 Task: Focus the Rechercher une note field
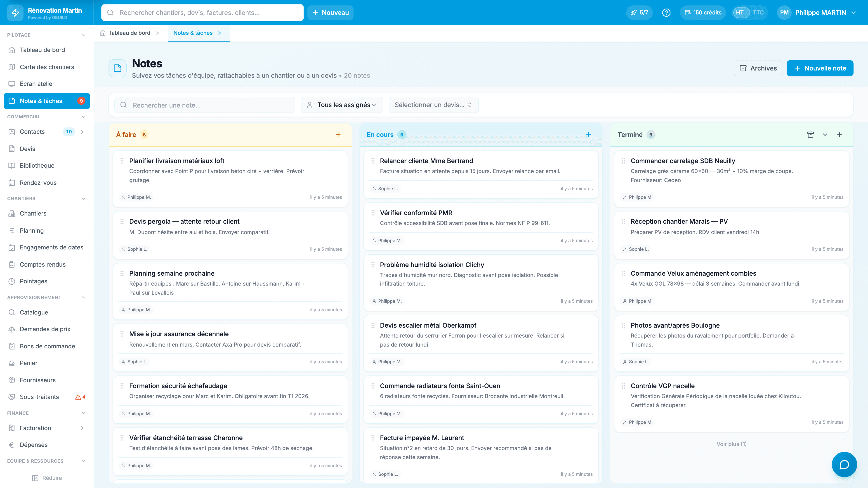205,105
